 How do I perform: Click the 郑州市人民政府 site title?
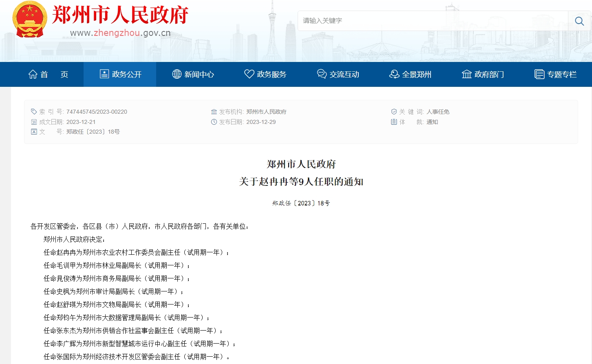[120, 15]
